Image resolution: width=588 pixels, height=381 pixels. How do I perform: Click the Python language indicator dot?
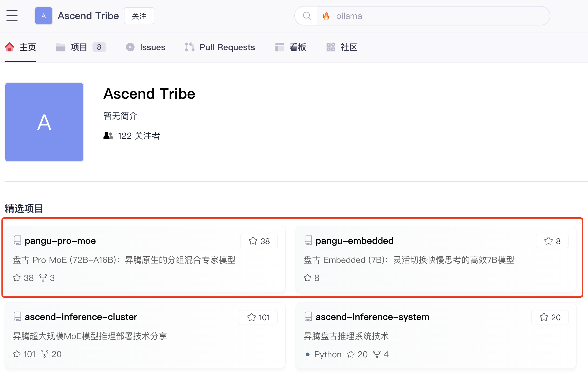[308, 354]
